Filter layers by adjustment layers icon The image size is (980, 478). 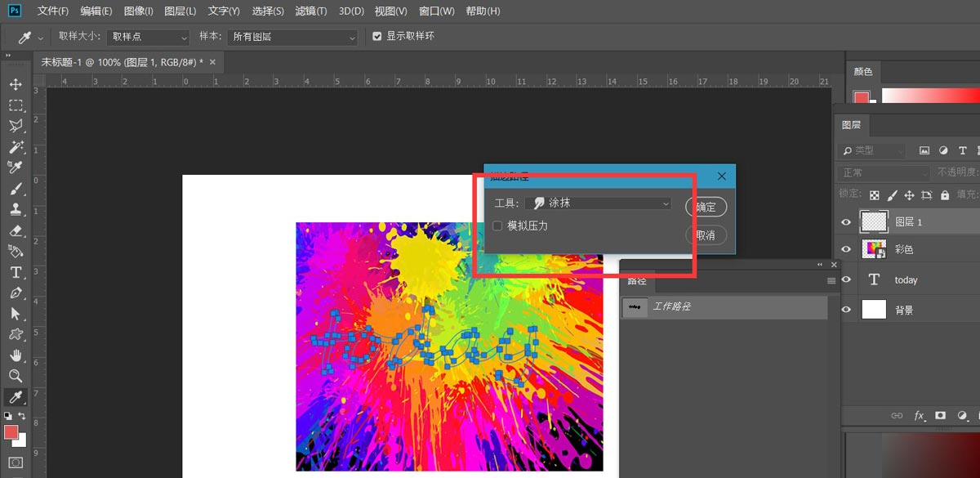pos(943,150)
